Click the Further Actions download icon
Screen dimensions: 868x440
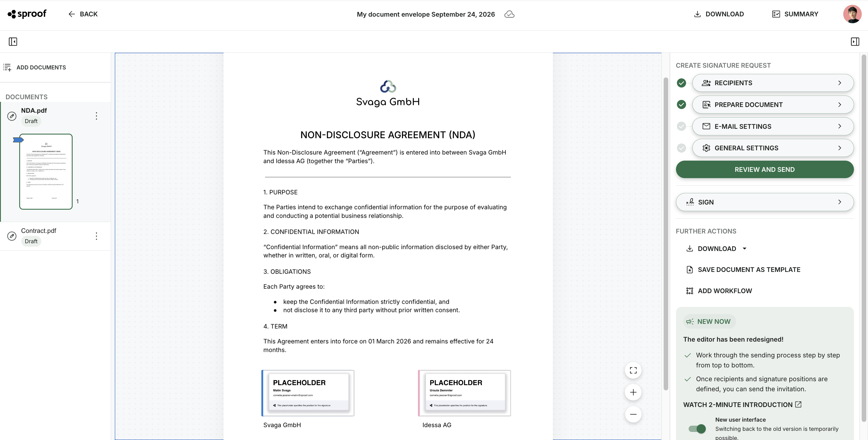pos(689,249)
